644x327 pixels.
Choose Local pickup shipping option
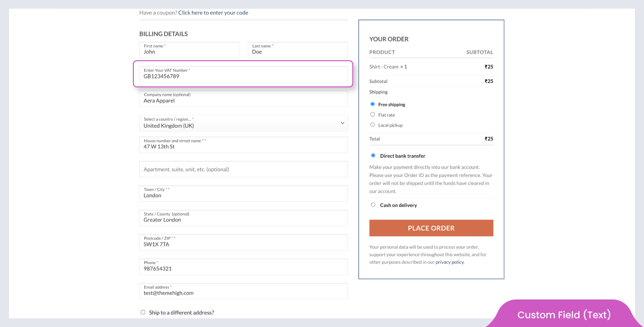point(373,125)
